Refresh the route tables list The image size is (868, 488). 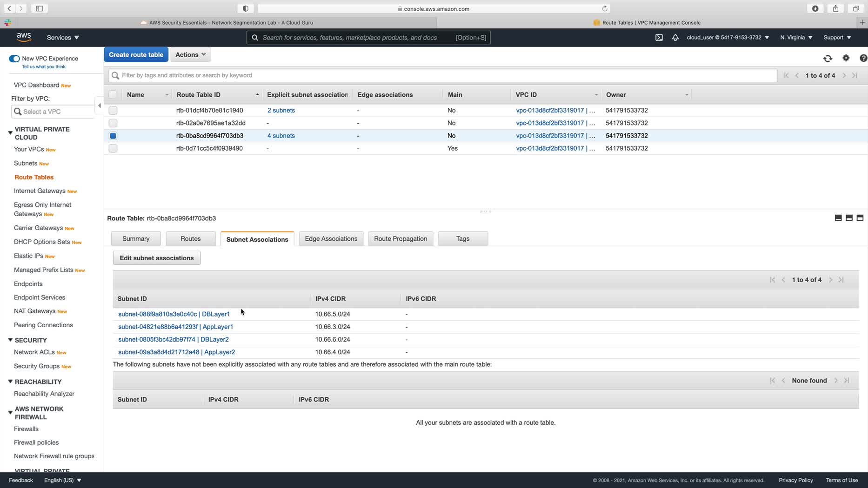click(x=828, y=59)
